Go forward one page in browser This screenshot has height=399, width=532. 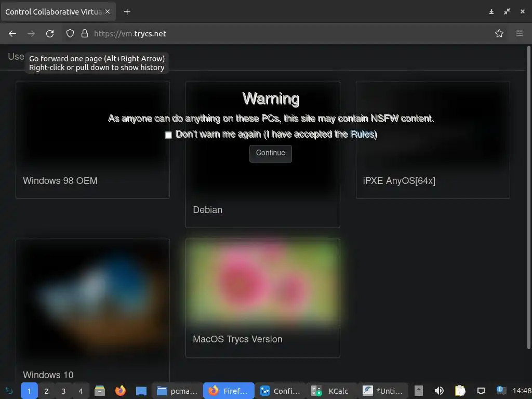point(31,34)
